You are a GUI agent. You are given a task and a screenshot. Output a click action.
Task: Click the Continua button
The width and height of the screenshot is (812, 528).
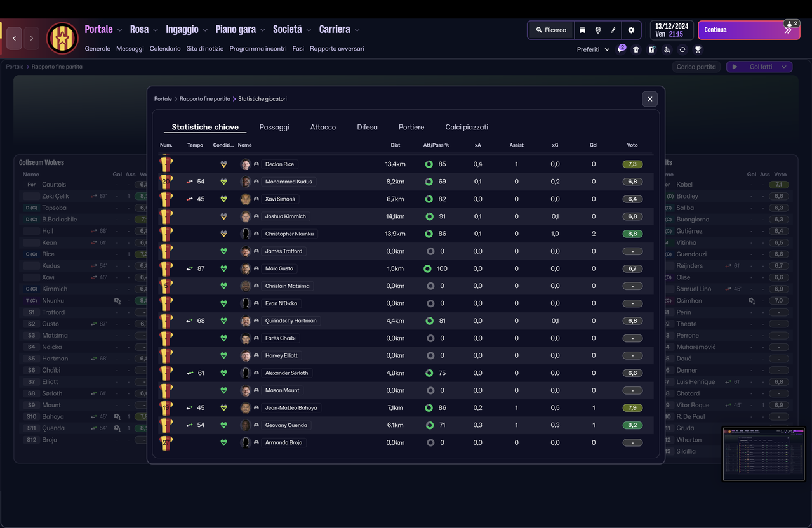click(749, 30)
